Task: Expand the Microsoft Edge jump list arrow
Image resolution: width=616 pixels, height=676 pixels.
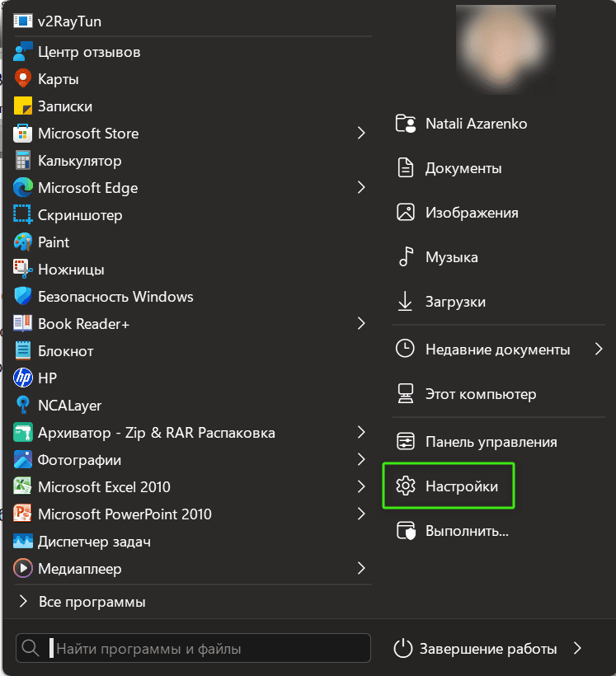Action: pos(361,187)
